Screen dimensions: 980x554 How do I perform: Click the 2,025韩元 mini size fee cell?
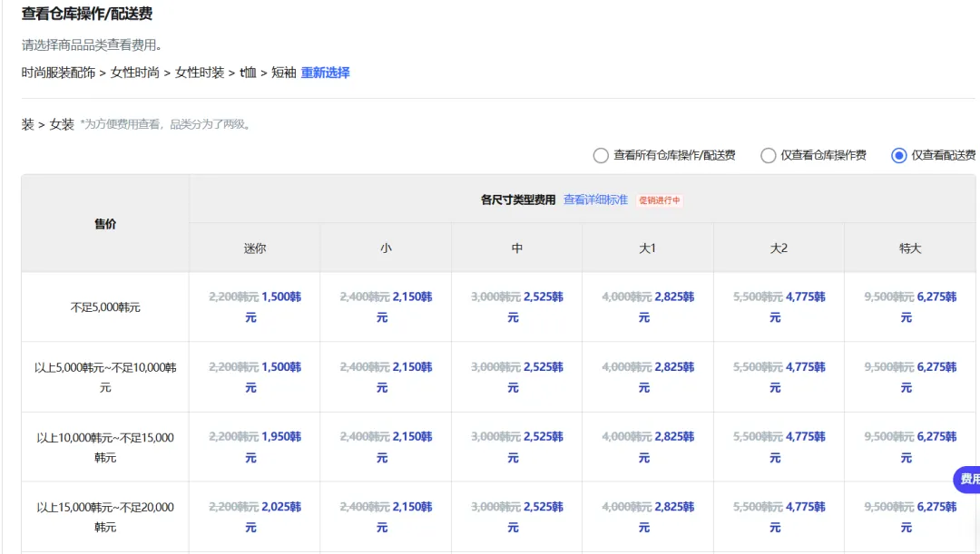pyautogui.click(x=281, y=507)
